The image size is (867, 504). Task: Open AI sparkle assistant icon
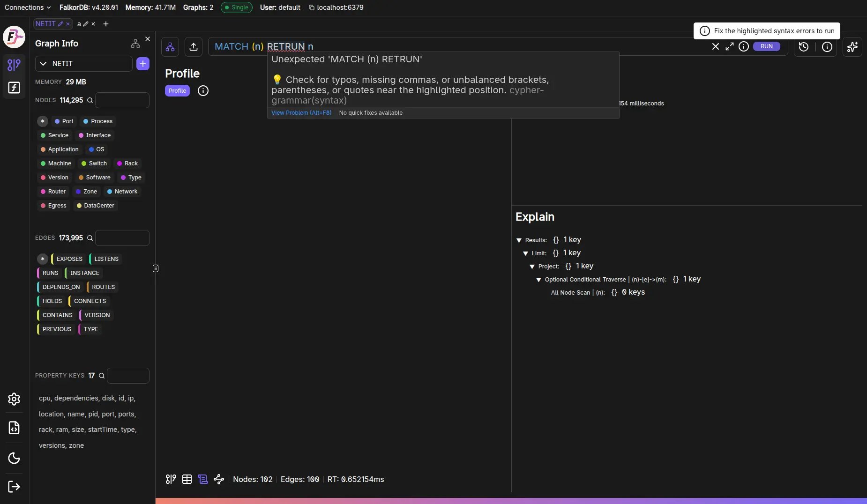(852, 46)
